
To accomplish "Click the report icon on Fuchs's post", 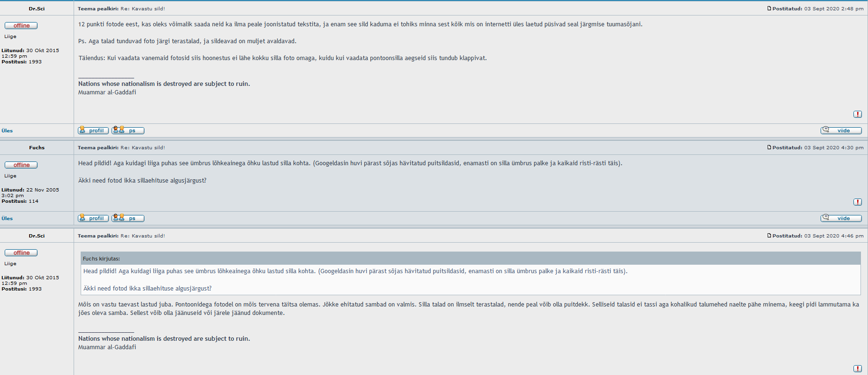I will click(x=857, y=202).
